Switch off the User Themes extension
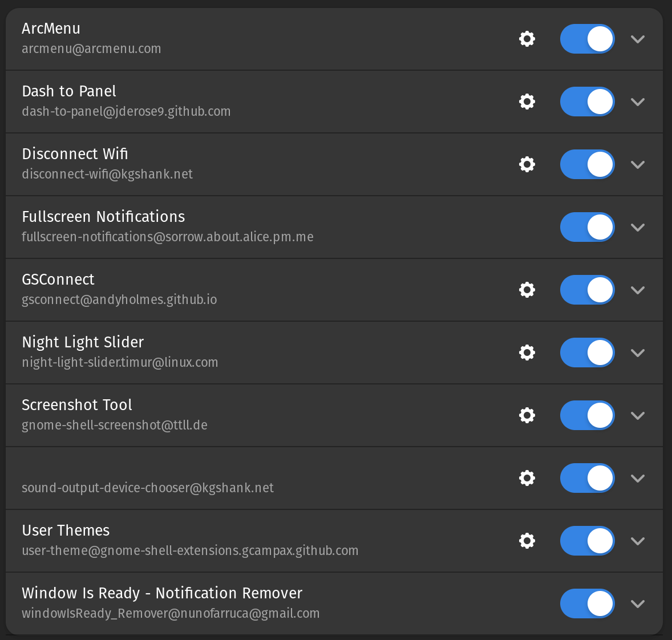Screen dimensions: 672x640 (587, 541)
